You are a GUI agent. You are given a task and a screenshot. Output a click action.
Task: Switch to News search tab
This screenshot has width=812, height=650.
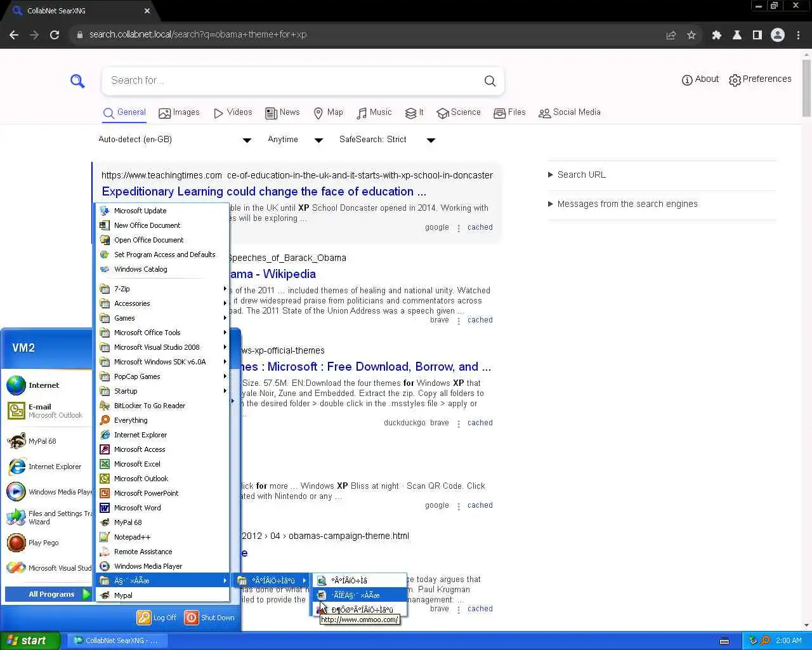[x=282, y=112]
